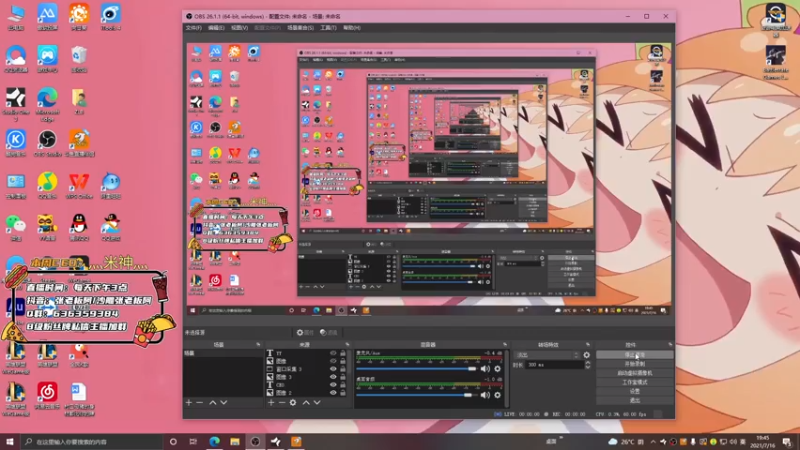Click the transition duration 300 ms field
The height and width of the screenshot is (450, 800).
[x=555, y=365]
